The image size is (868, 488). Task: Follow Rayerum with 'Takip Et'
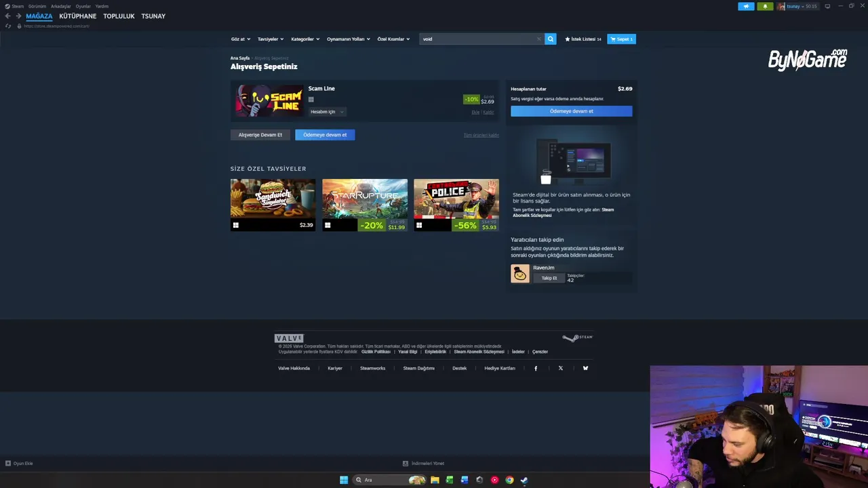tap(549, 278)
